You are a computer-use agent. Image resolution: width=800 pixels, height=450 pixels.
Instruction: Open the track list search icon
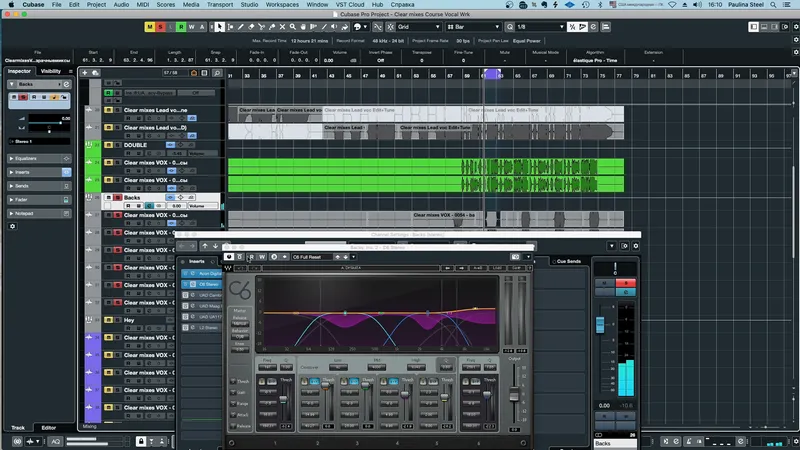point(217,73)
